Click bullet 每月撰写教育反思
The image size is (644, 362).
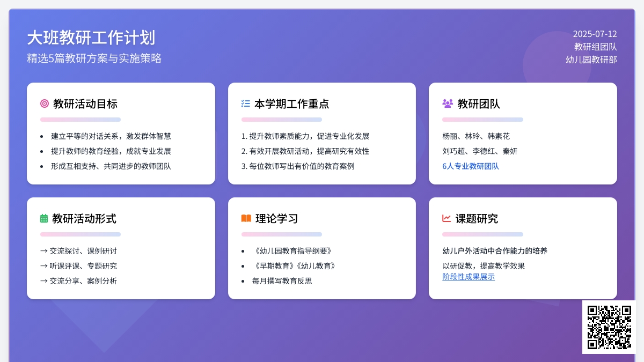click(x=282, y=281)
